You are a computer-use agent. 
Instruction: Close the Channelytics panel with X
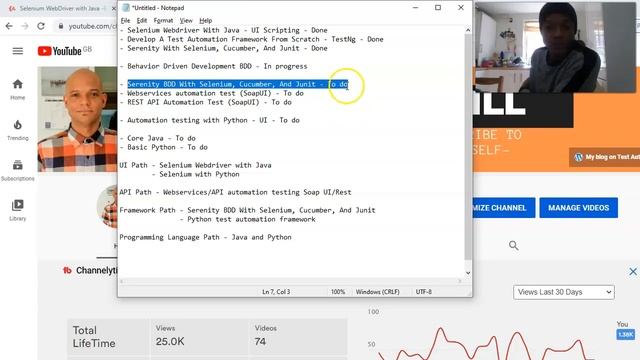tap(633, 271)
